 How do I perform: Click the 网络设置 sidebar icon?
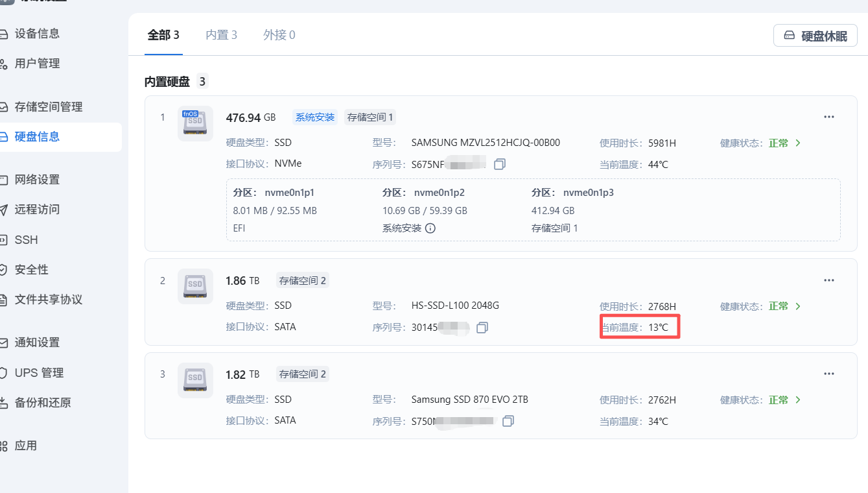pyautogui.click(x=3, y=180)
